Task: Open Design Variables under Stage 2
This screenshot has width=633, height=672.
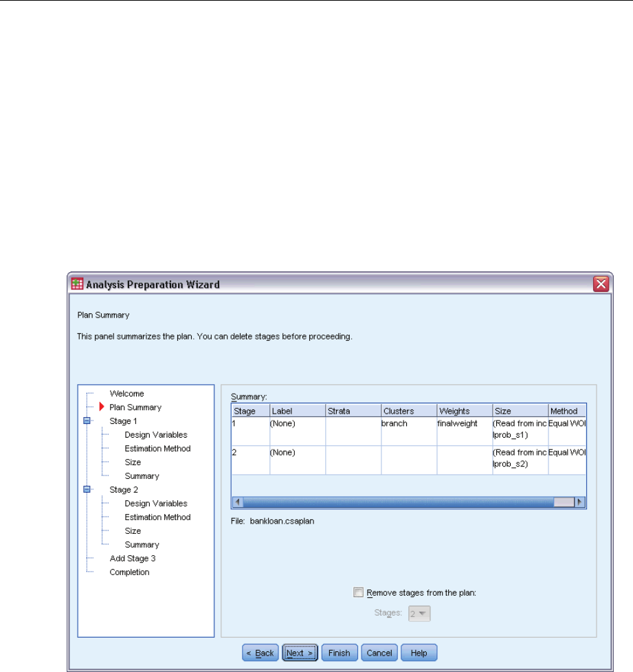Action: (156, 503)
